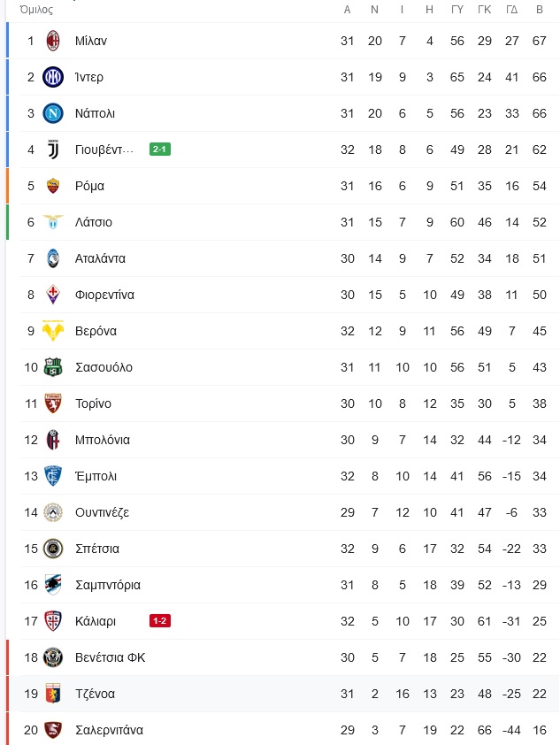Click the Inter club logo

tap(53, 77)
